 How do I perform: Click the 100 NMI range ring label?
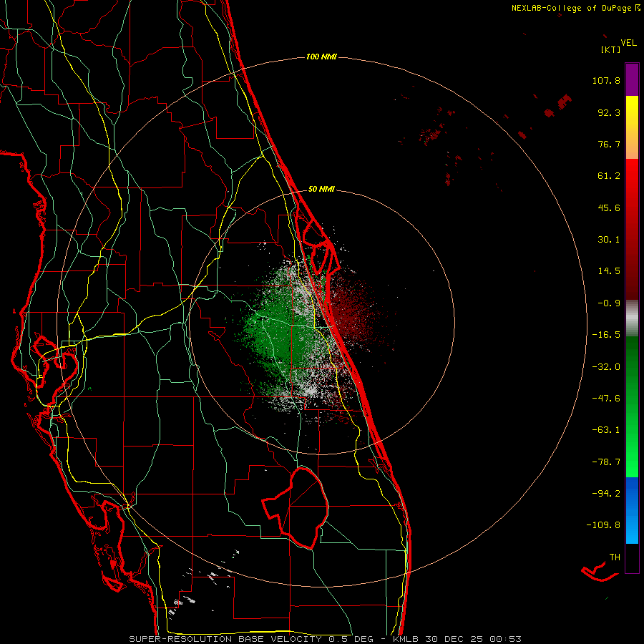[x=321, y=57]
